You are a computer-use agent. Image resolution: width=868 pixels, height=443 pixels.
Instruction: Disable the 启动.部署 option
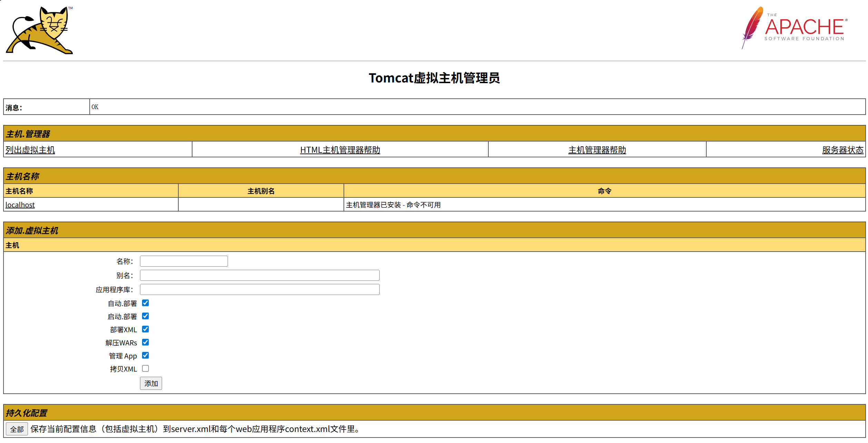click(x=146, y=316)
